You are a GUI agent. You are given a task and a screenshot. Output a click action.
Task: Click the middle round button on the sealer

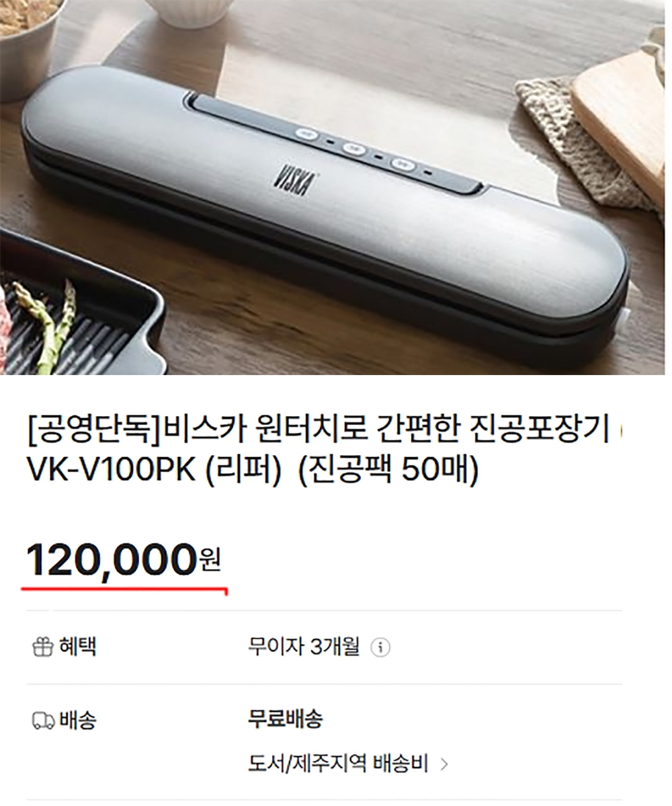pos(353,148)
